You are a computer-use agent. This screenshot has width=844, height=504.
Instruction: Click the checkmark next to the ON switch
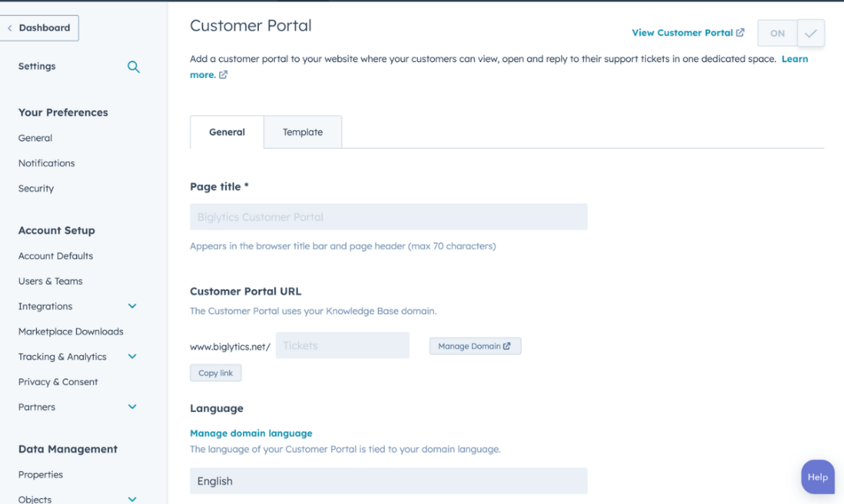(810, 33)
